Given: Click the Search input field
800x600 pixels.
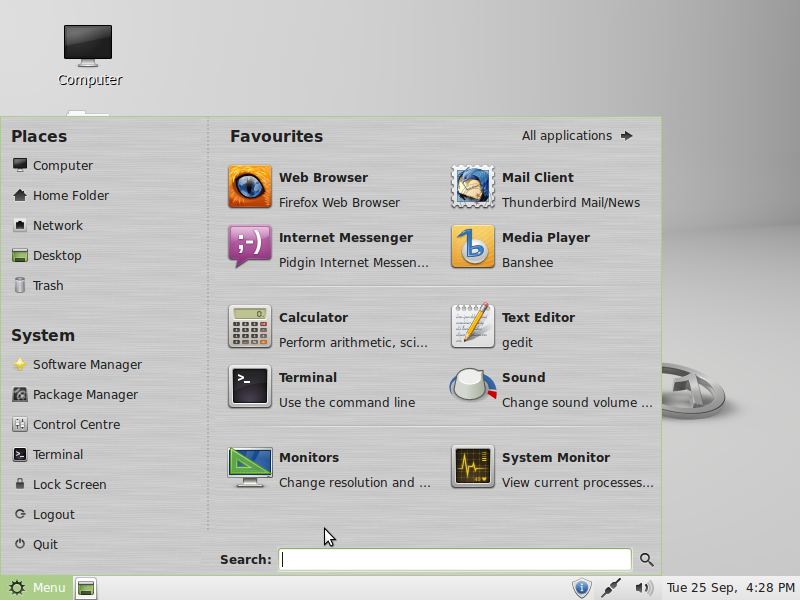Looking at the screenshot, I should point(455,560).
